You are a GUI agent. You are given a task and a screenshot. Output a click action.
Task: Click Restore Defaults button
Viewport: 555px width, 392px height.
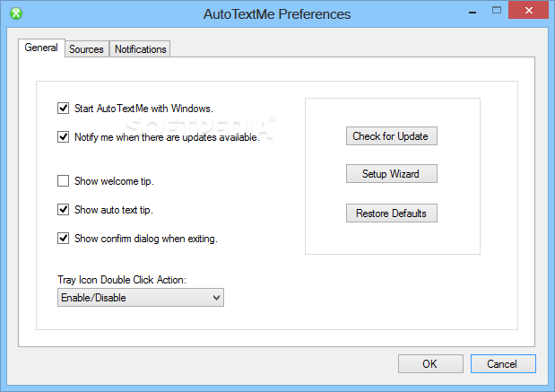pos(392,213)
